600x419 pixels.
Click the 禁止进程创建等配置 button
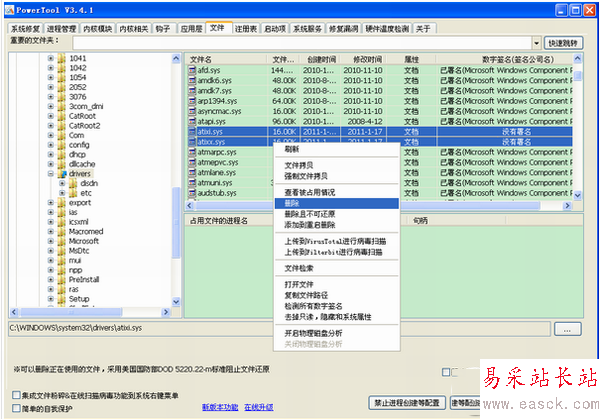pos(407,403)
